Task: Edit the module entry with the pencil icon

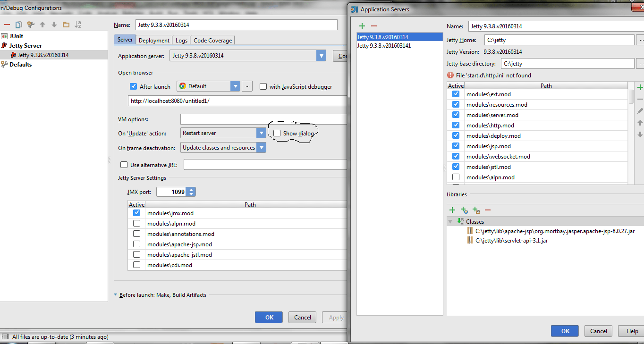Action: pos(640,111)
